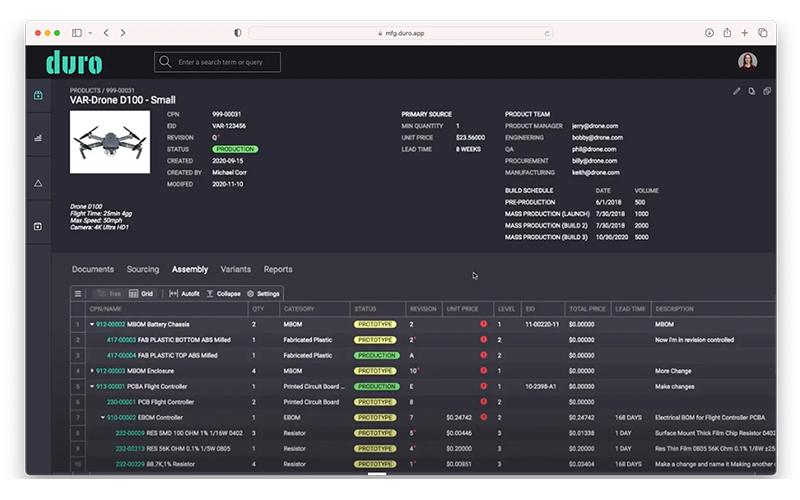Open the table Settings button
The height and width of the screenshot is (500, 800).
click(x=263, y=293)
